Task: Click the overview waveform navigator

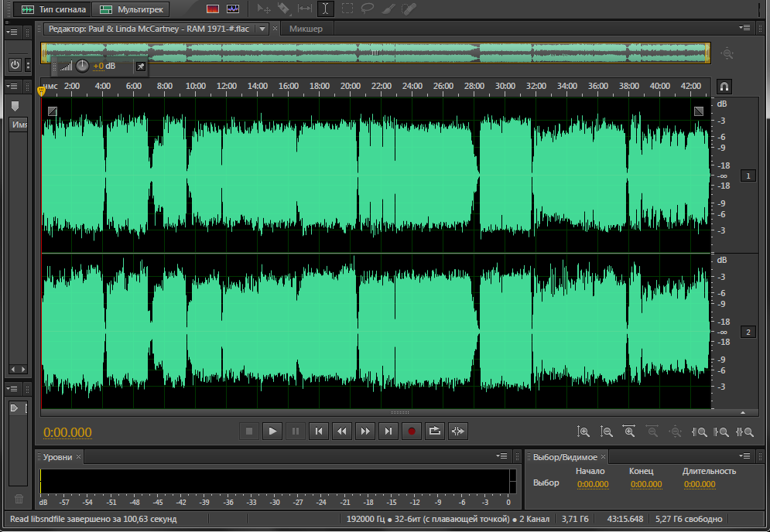Action: coord(375,53)
